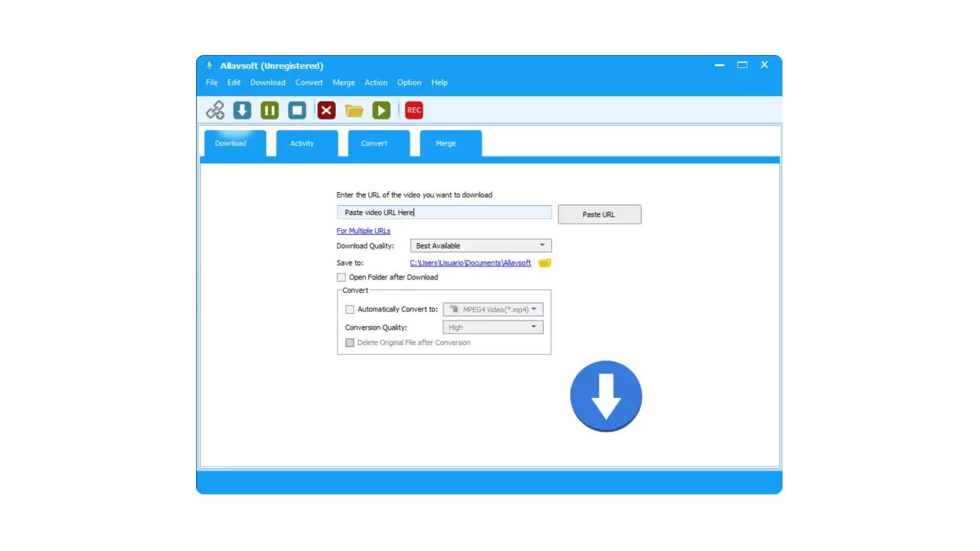Enable Open Folder after Download
Screen dimensions: 980x551
341,277
